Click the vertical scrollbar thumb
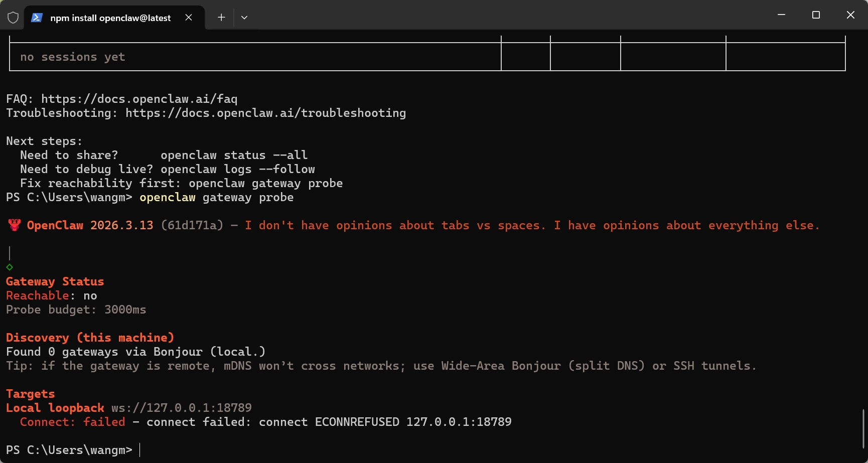The image size is (868, 463). pos(863,429)
